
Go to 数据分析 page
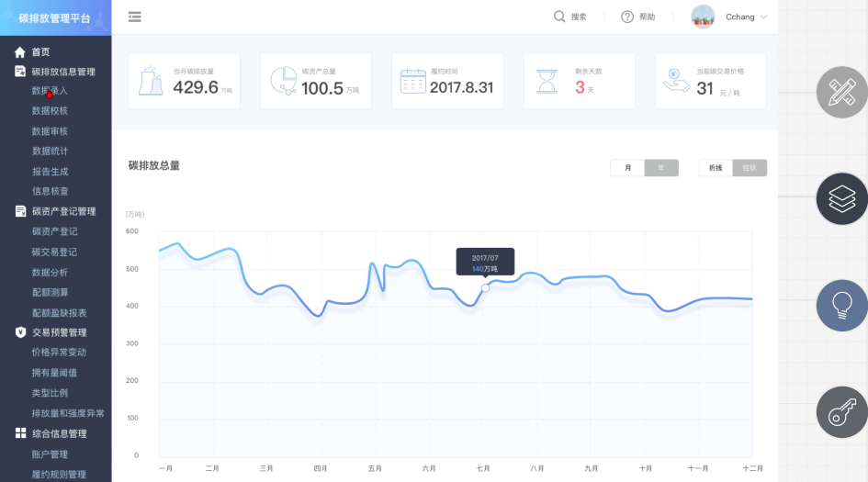[x=50, y=273]
